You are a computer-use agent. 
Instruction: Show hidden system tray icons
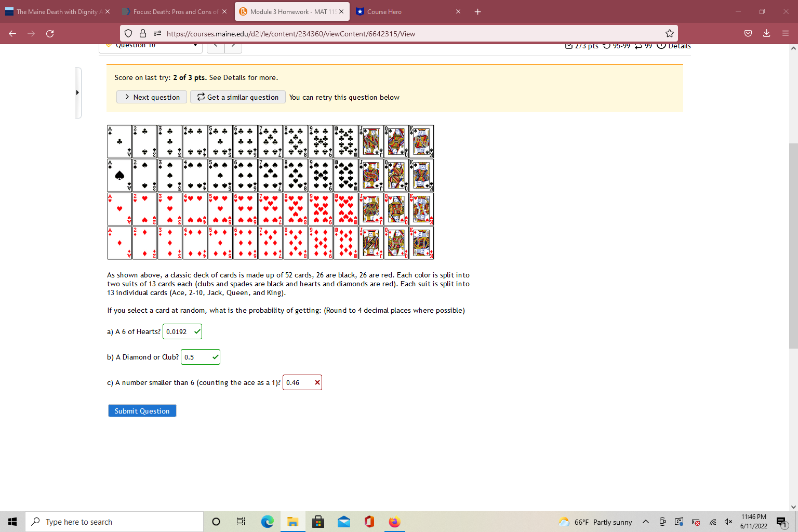point(646,522)
